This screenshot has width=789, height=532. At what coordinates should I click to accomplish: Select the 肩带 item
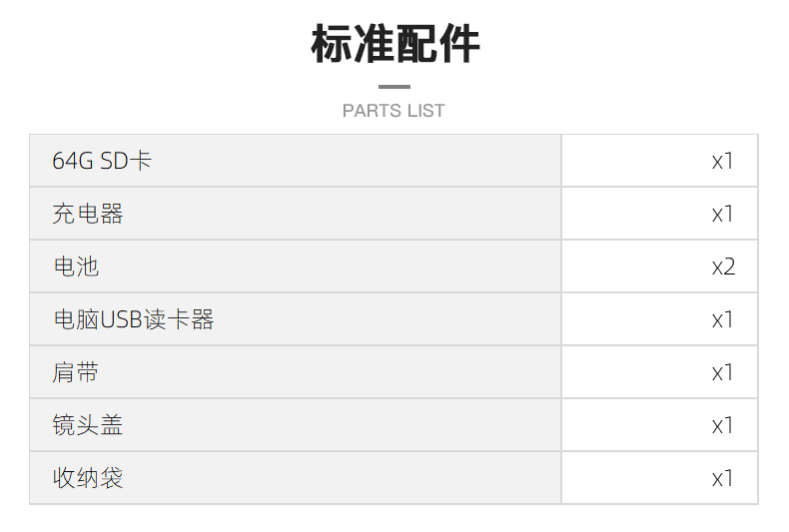76,372
